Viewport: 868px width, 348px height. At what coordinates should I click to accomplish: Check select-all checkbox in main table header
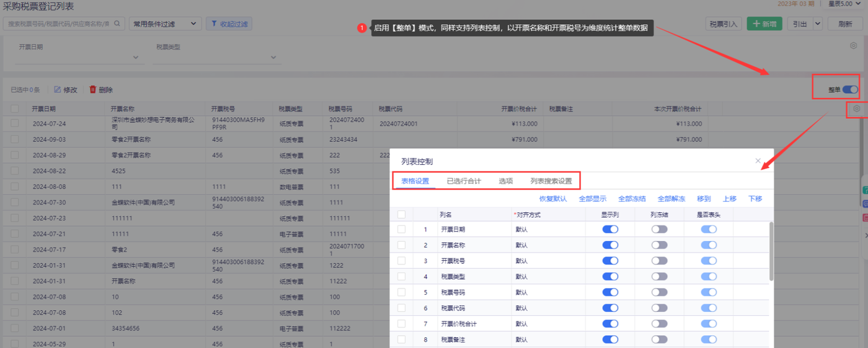point(14,108)
